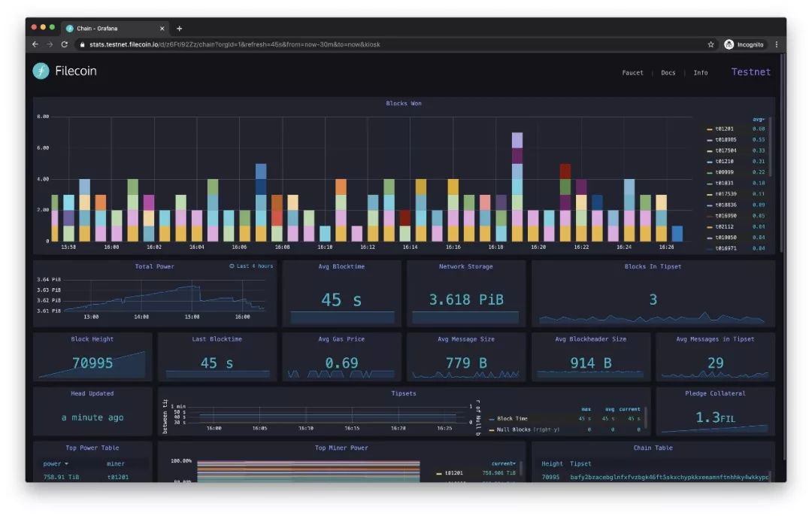The image size is (812, 516).
Task: Toggle series t018985 in legend
Action: (726, 139)
